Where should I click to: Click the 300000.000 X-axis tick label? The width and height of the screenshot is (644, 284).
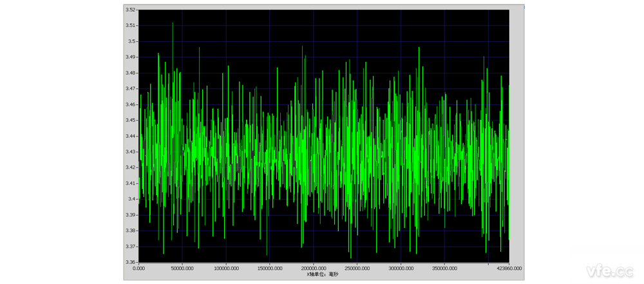[401, 268]
